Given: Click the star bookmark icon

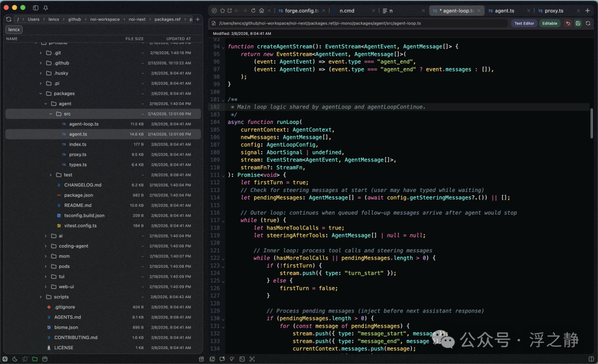Looking at the screenshot, I should pos(223,11).
